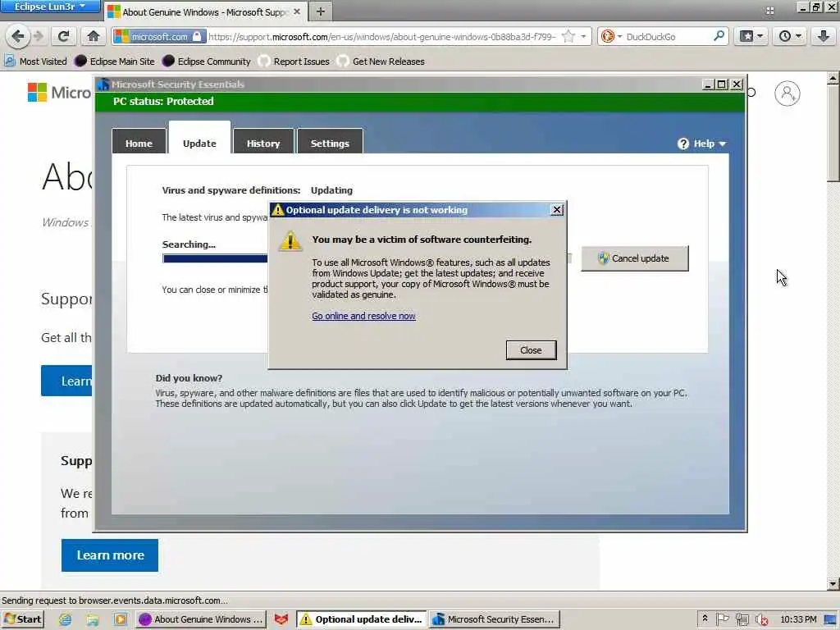
Task: Open the history clock dropdown
Action: point(790,36)
